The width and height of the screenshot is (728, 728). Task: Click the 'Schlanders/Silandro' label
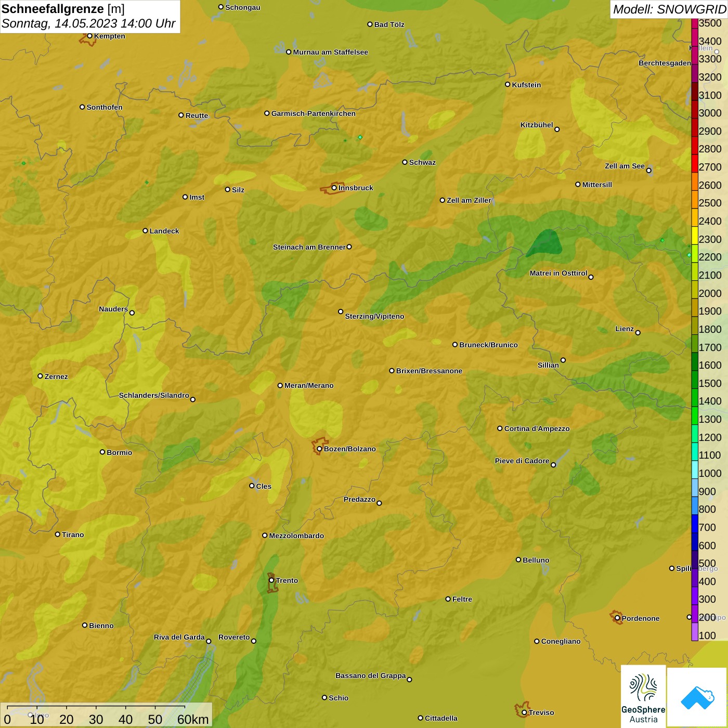pyautogui.click(x=154, y=395)
